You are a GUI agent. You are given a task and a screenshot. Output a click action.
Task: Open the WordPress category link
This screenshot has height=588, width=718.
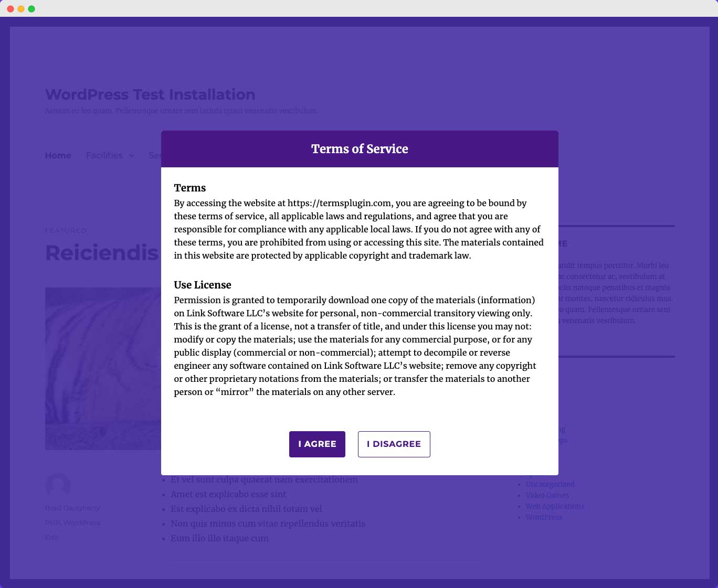tap(544, 517)
